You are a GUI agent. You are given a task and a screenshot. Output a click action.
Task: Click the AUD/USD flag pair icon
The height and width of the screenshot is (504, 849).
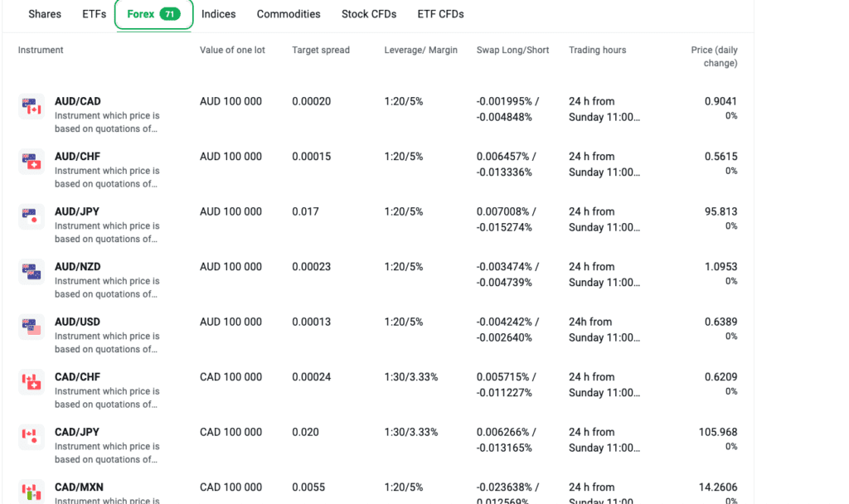(32, 327)
